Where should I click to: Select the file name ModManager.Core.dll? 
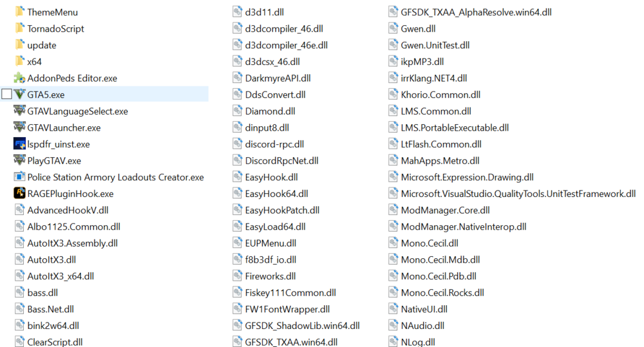[x=446, y=211]
